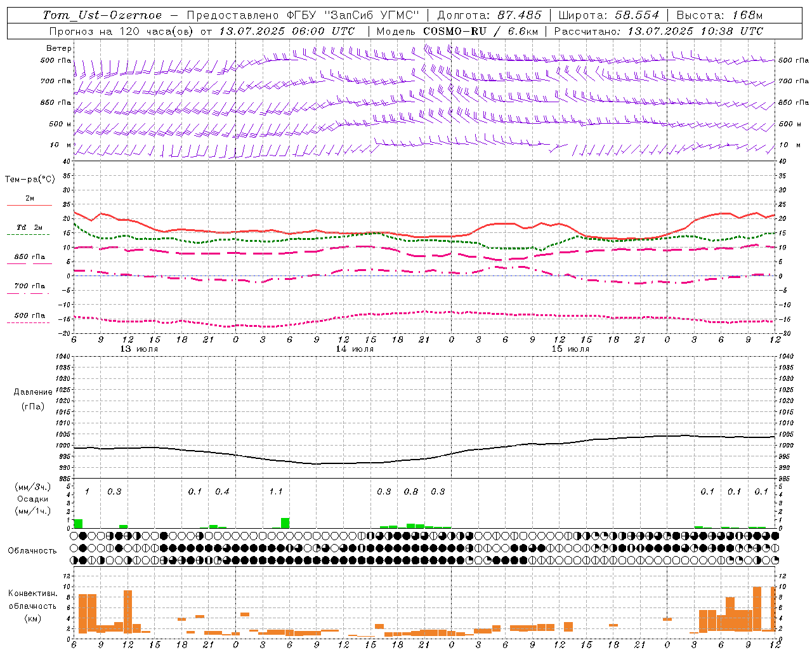Click the (мм/1ч.) precipitation unit label

tap(32, 510)
